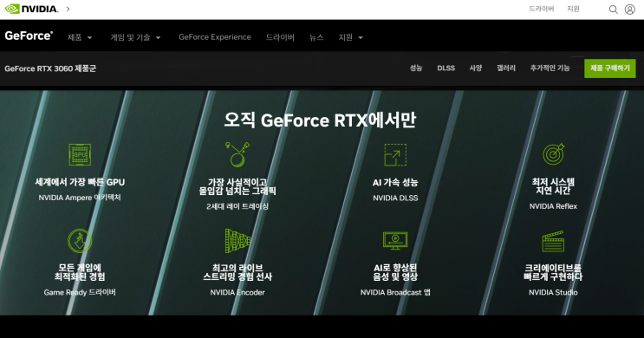Expand the 지원 dropdown in GeForce navigation
This screenshot has width=644, height=338.
coord(350,37)
